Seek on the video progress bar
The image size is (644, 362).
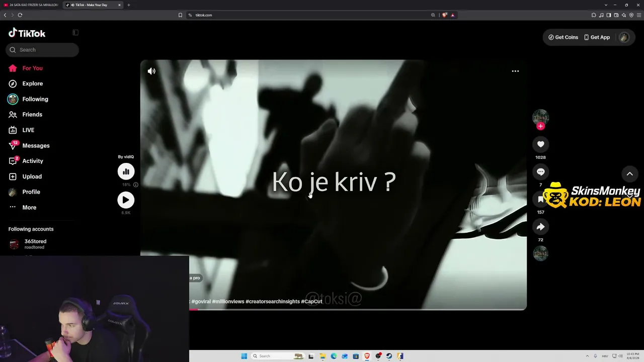358,309
